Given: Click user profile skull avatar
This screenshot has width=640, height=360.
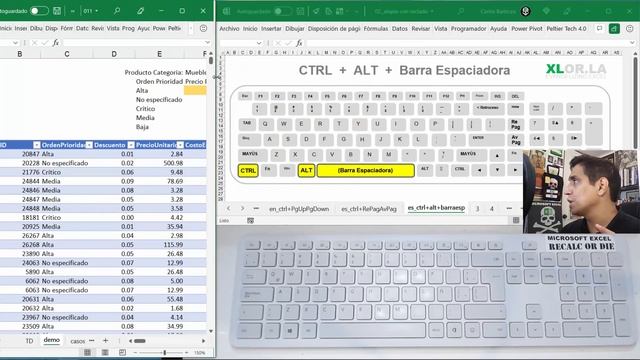Looking at the screenshot, I should (525, 11).
